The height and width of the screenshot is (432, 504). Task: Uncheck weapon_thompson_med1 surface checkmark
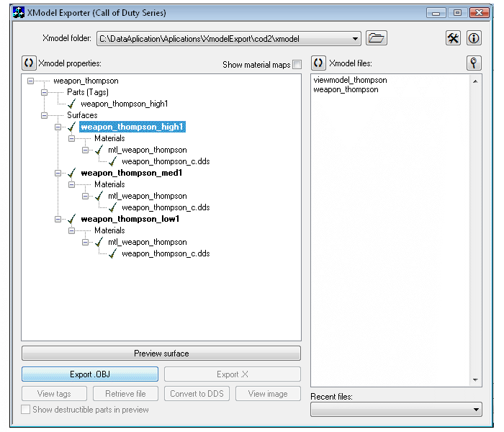pyautogui.click(x=72, y=173)
